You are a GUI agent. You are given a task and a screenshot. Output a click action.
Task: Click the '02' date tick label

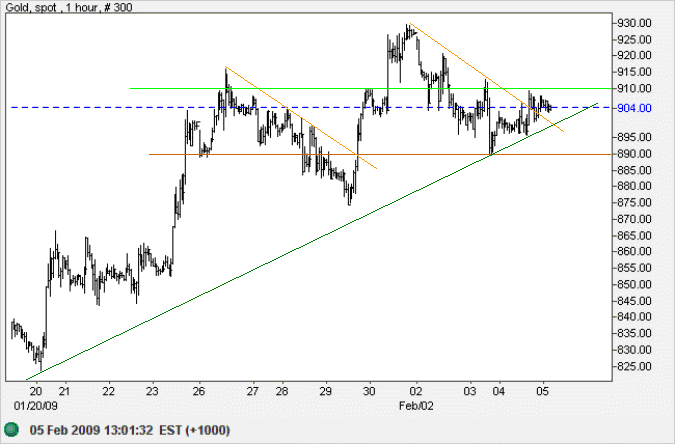click(416, 391)
